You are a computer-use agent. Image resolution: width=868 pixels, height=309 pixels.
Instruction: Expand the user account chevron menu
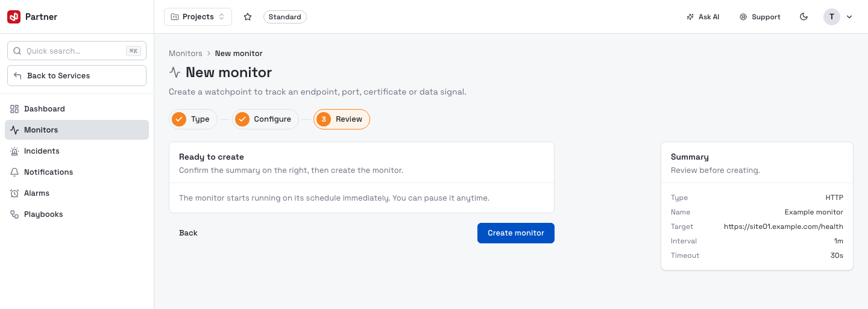click(x=849, y=17)
